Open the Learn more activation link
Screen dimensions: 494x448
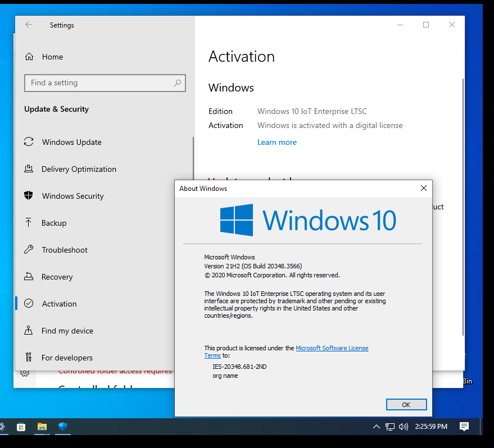(x=277, y=142)
